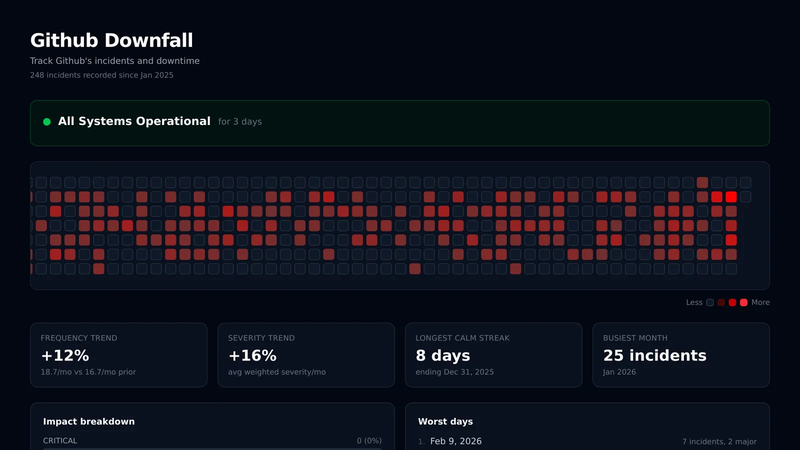Click the Github Downfall title
The width and height of the screenshot is (800, 450).
click(111, 40)
